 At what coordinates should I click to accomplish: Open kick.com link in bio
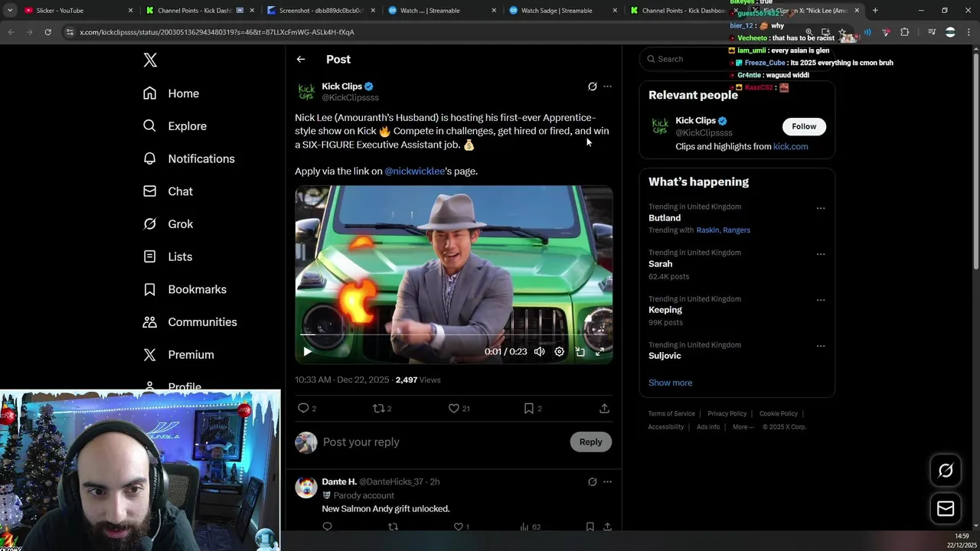790,147
